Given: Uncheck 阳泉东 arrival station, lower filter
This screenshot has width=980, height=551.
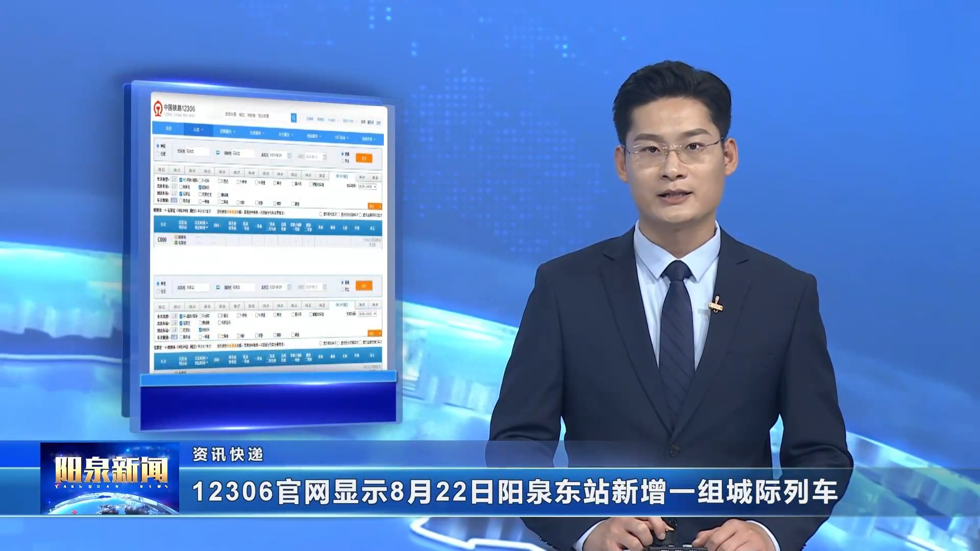Looking at the screenshot, I should coord(200,330).
